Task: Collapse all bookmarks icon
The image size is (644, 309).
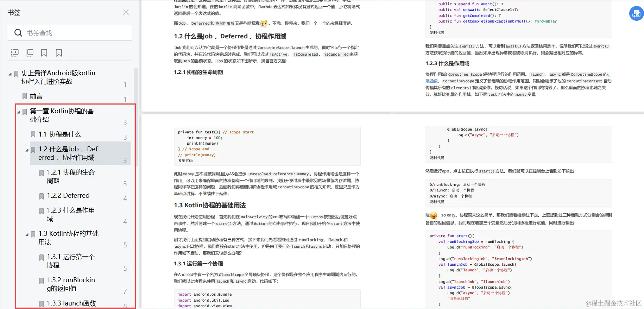Action: pyautogui.click(x=29, y=53)
